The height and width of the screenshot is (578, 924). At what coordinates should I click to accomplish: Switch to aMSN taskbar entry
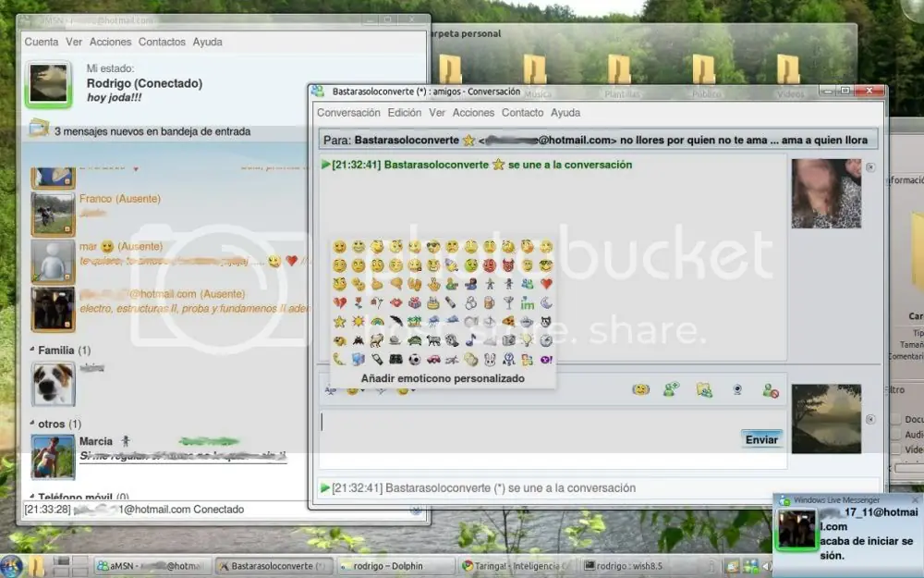[x=152, y=566]
